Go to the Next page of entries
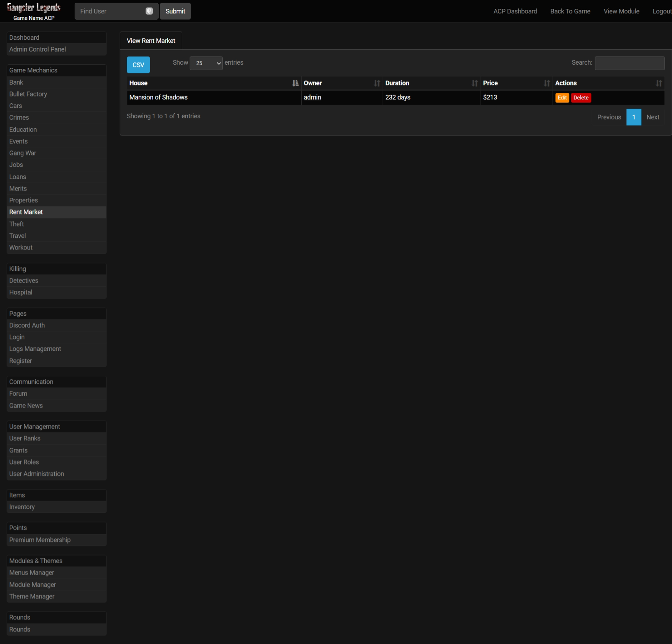The width and height of the screenshot is (672, 644). coord(652,117)
